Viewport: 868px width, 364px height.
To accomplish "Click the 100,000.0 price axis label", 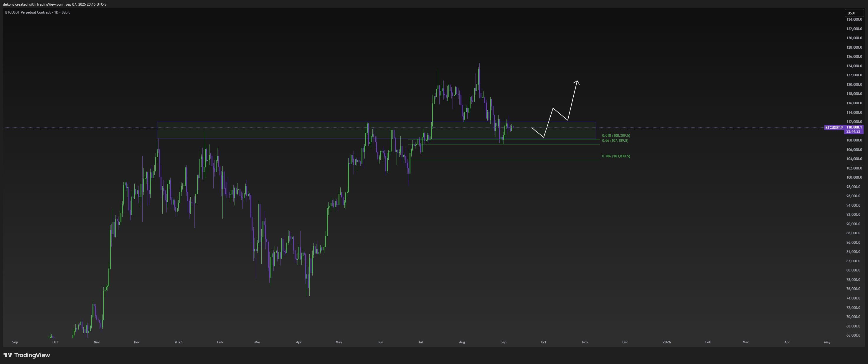I will 854,178.
